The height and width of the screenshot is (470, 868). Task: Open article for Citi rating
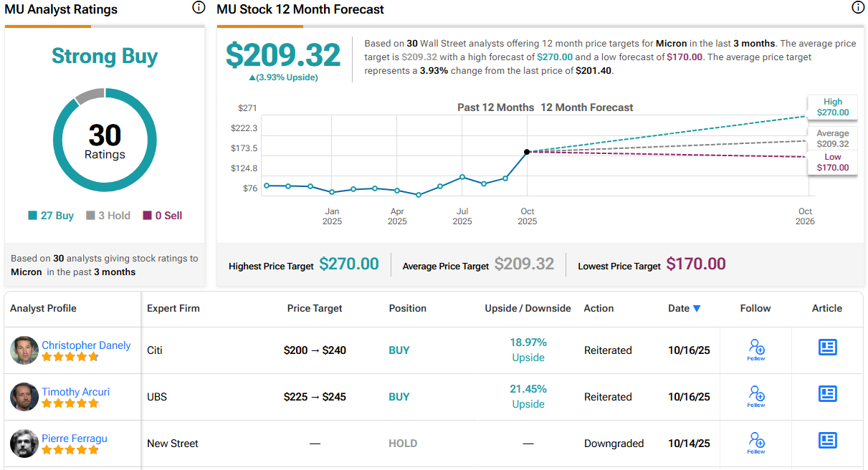coord(827,347)
